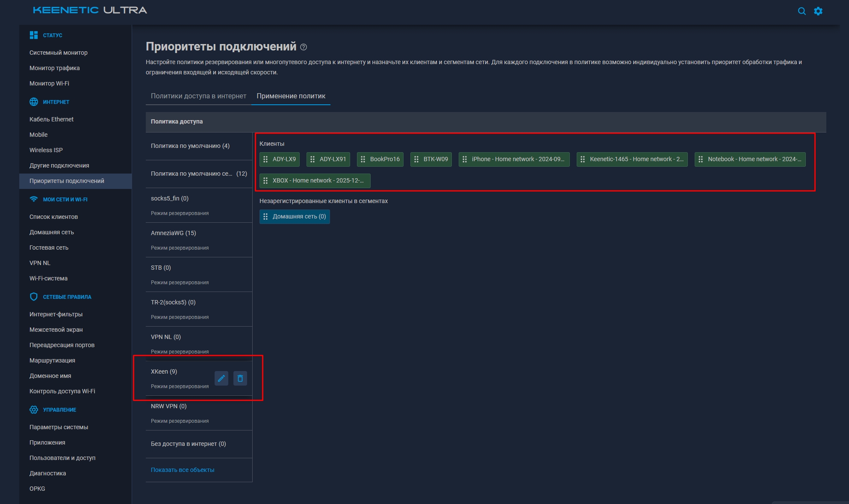Click the Домашняя сеть (0) button
This screenshot has width=849, height=504.
[295, 216]
